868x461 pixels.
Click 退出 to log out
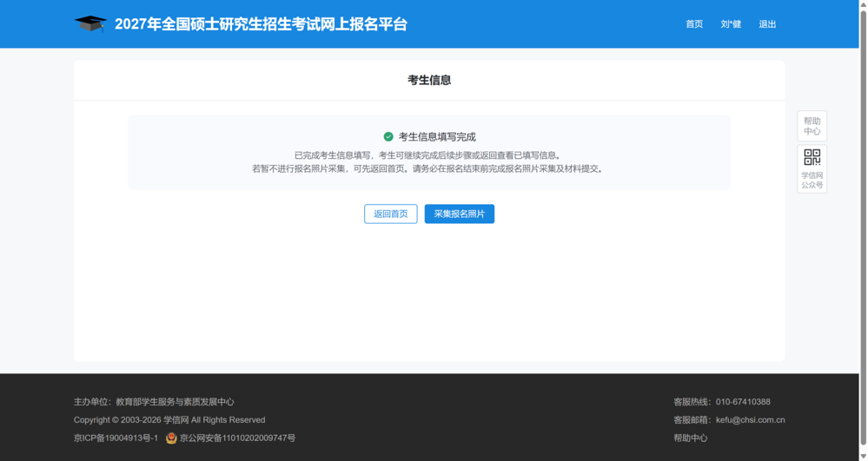767,24
